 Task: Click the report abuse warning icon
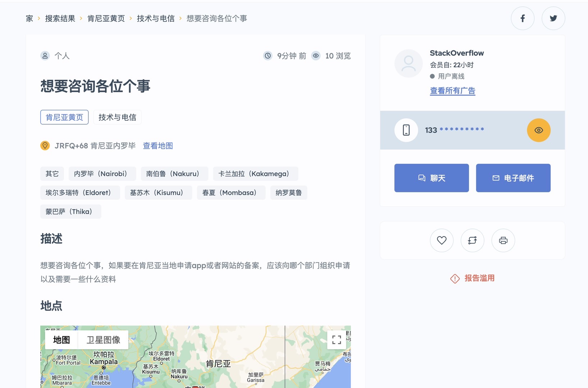[455, 278]
